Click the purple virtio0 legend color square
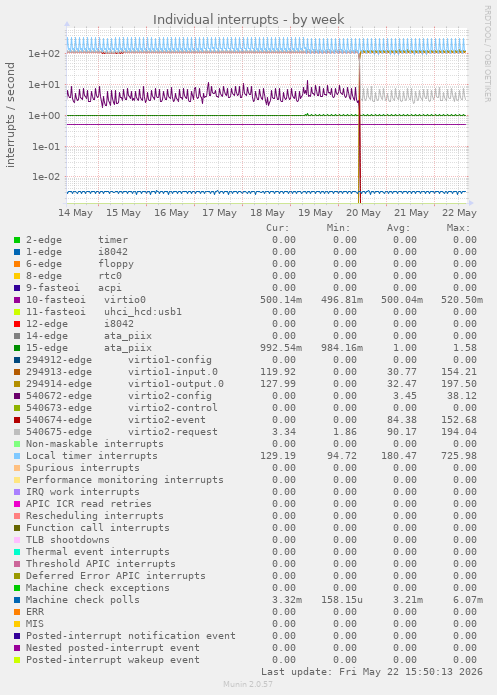The width and height of the screenshot is (497, 695). (x=17, y=300)
